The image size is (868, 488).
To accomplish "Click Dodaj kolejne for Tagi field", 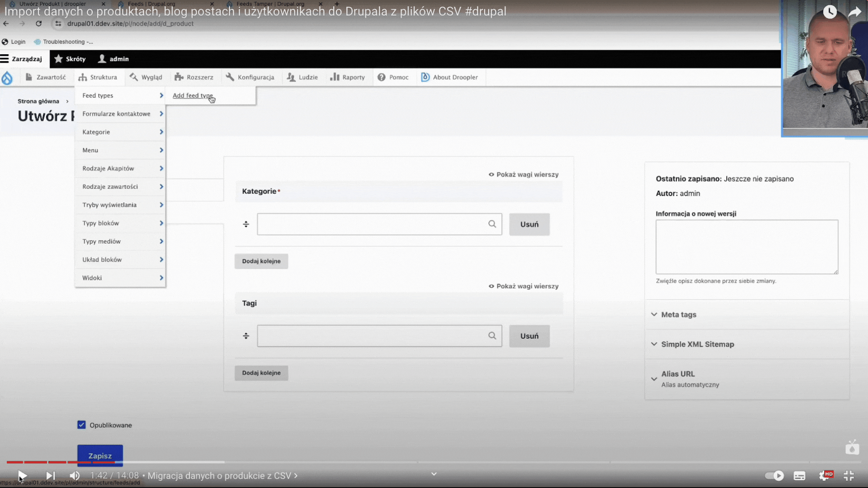I will click(261, 372).
